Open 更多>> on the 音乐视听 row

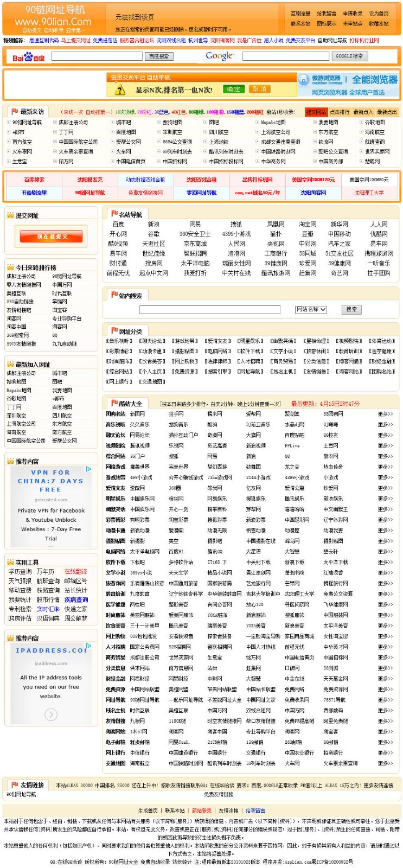(385, 425)
